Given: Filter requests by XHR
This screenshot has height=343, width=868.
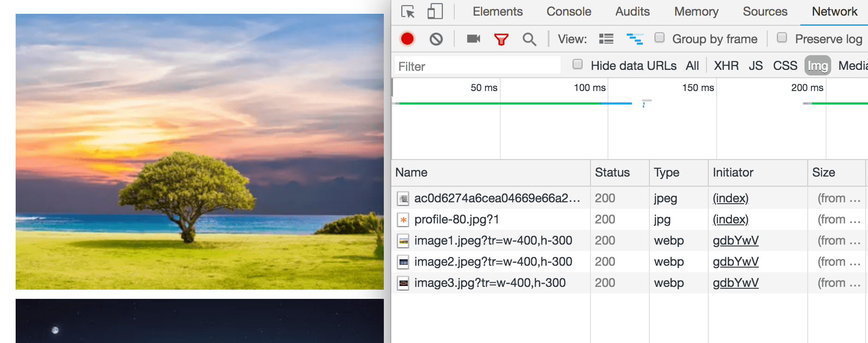Looking at the screenshot, I should click(x=726, y=66).
